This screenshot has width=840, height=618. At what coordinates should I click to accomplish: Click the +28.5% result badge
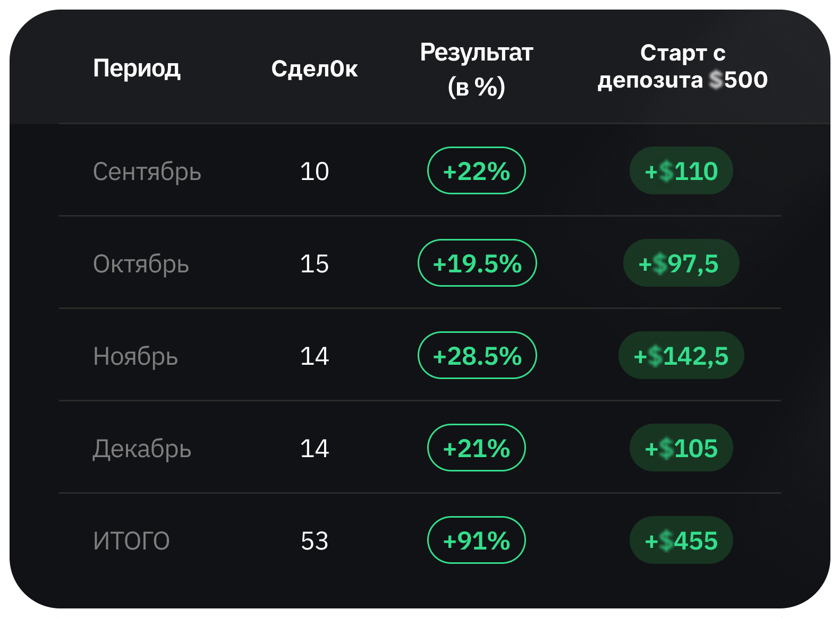pos(477,356)
